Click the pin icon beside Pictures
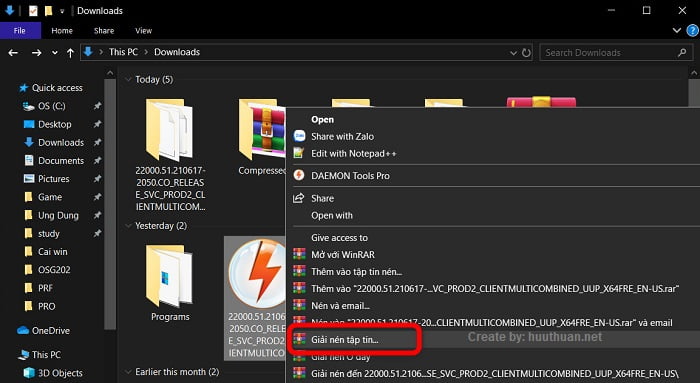The height and width of the screenshot is (383, 700). [97, 179]
